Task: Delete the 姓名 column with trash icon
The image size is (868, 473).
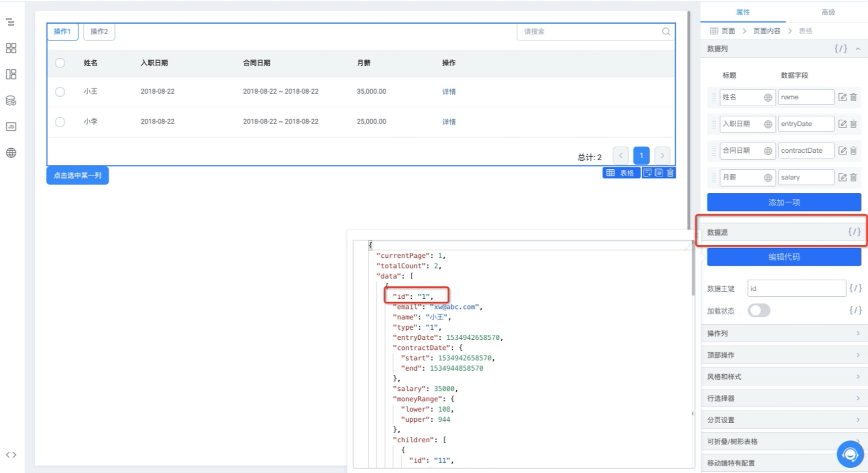Action: (853, 97)
